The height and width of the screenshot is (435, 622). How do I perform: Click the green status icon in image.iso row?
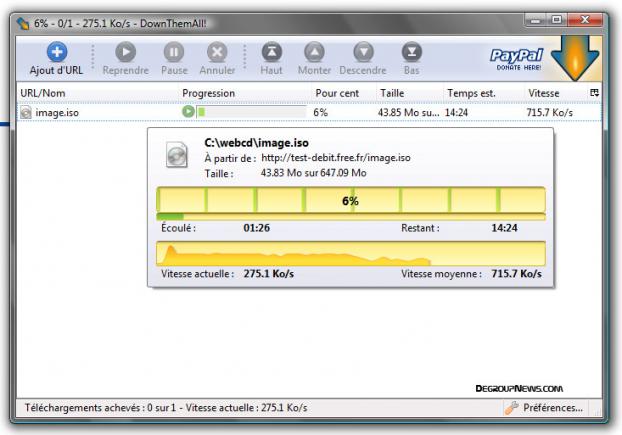(x=187, y=113)
